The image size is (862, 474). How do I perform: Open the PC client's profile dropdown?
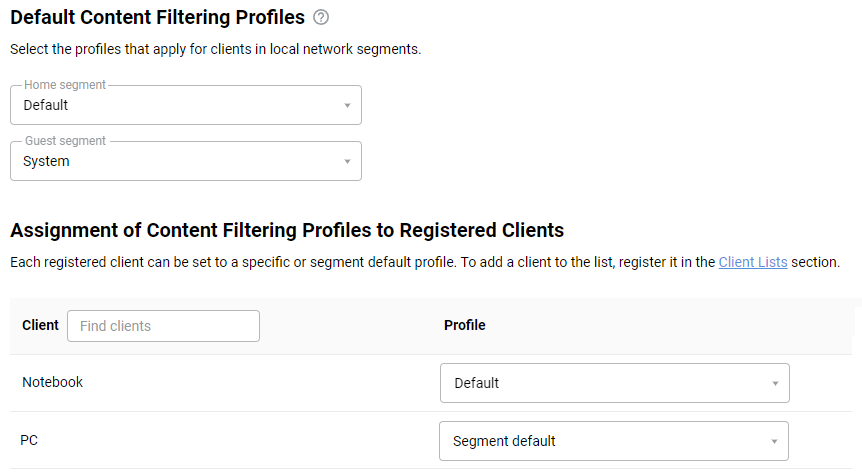point(613,441)
